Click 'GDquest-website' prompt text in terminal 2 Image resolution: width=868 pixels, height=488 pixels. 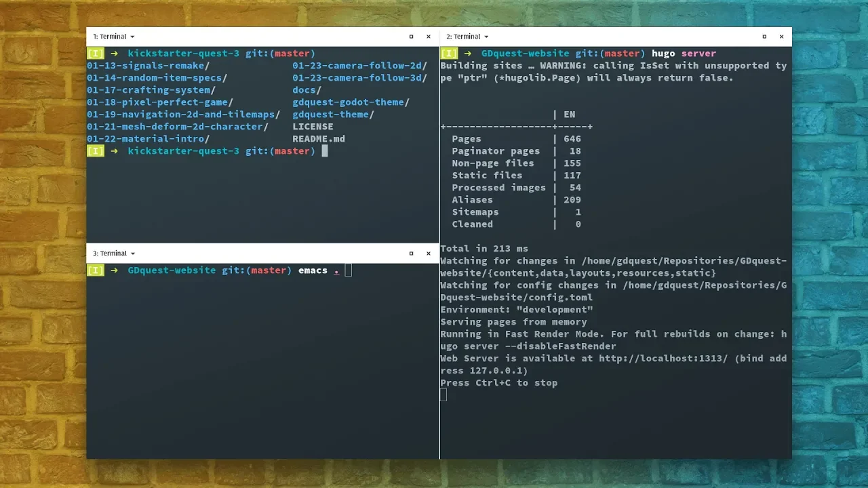526,54
